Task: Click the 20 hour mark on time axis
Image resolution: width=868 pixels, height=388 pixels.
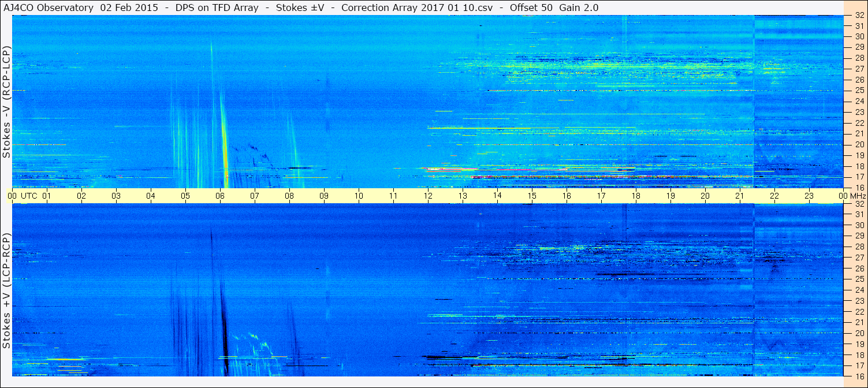Action: tap(705, 196)
